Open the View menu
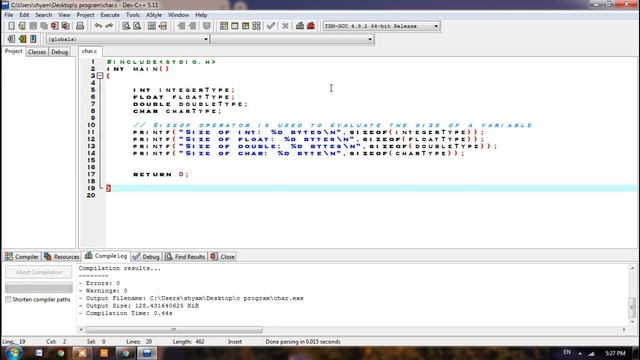Image resolution: width=640 pixels, height=360 pixels. click(64, 15)
